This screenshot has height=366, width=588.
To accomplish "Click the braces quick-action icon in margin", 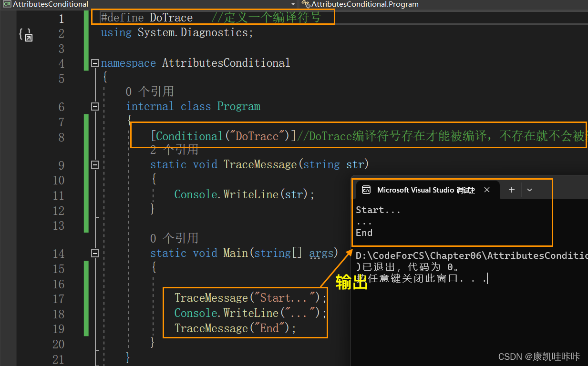I will tap(25, 34).
